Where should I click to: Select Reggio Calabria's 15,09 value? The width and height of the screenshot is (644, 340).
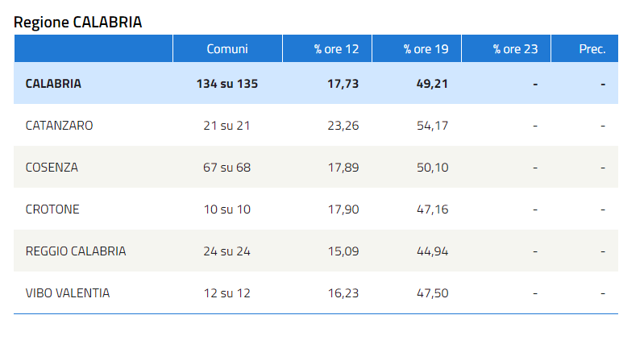(x=343, y=251)
